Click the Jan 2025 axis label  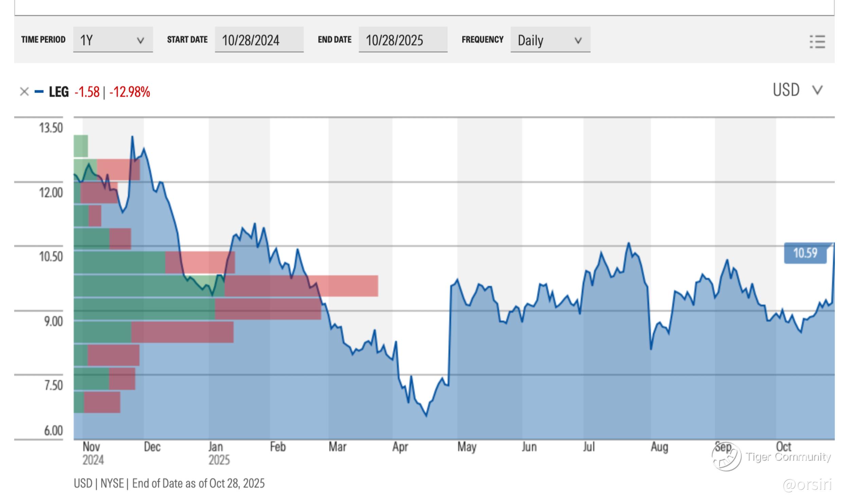coord(219,453)
